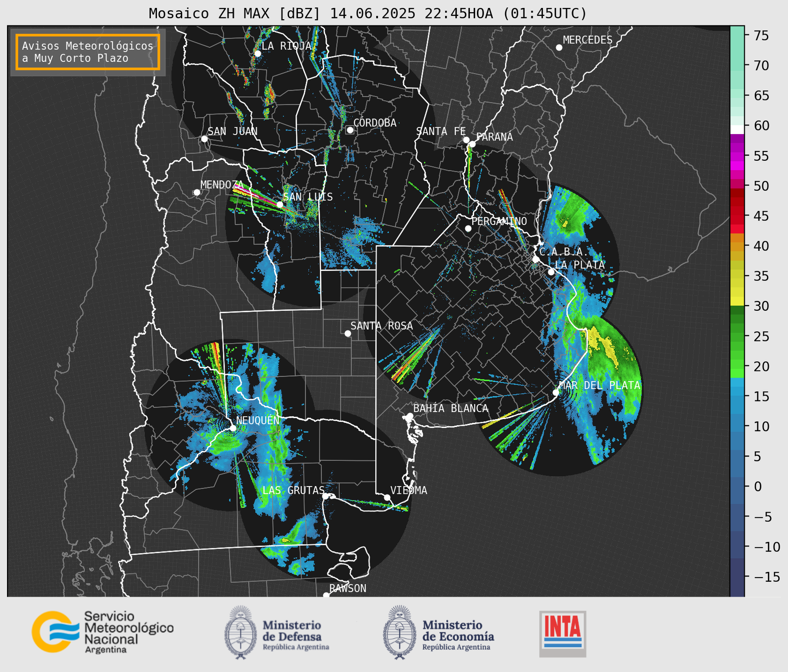788x672 pixels.
Task: Click the 40 dBZ orange color band
Action: click(x=737, y=246)
